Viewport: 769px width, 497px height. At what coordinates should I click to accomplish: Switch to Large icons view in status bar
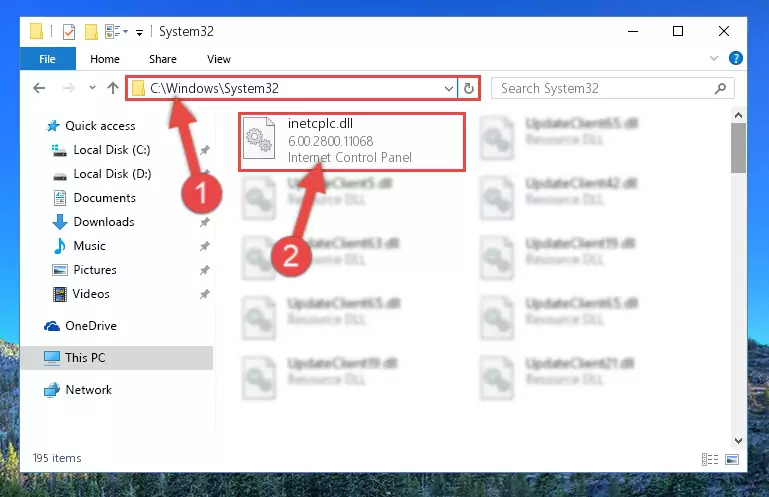pyautogui.click(x=732, y=459)
